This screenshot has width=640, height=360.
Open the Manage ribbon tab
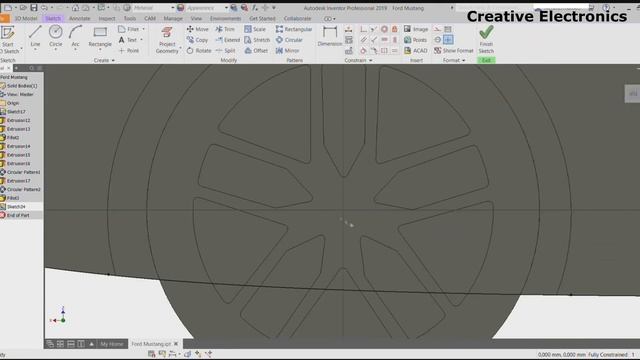[173, 18]
